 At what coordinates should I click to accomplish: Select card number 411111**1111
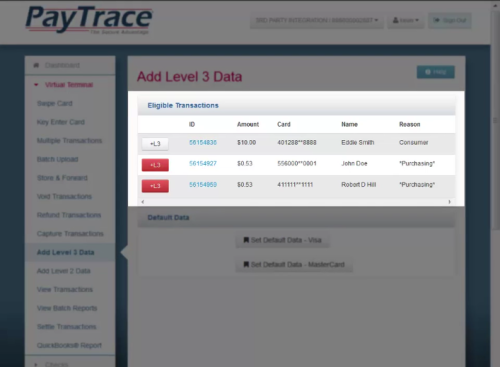point(295,185)
